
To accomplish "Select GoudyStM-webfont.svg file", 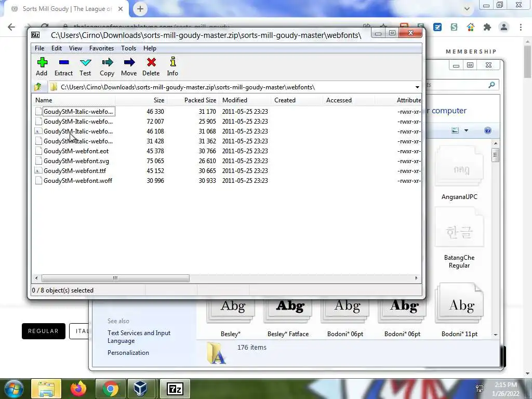I will tap(76, 161).
